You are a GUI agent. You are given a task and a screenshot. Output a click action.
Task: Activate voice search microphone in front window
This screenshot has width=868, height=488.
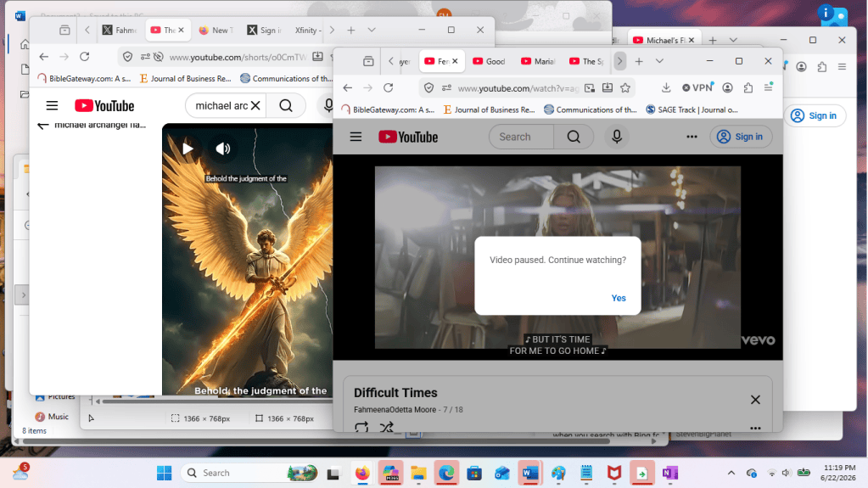(x=617, y=137)
